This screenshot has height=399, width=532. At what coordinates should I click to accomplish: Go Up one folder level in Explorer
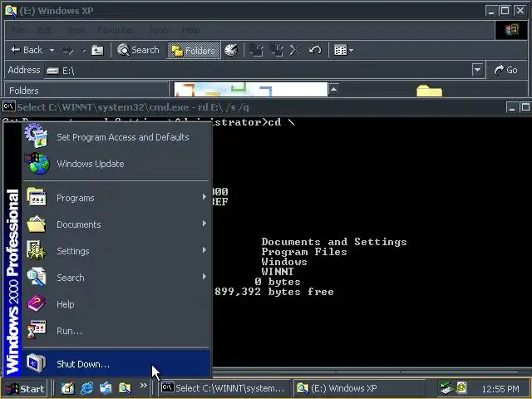coord(98,51)
